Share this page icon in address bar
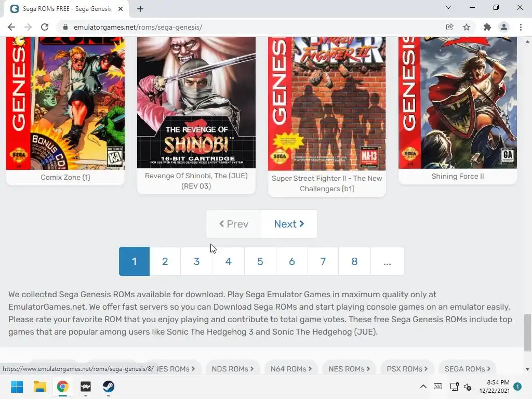Screen dimensions: 532x399 [x=449, y=27]
